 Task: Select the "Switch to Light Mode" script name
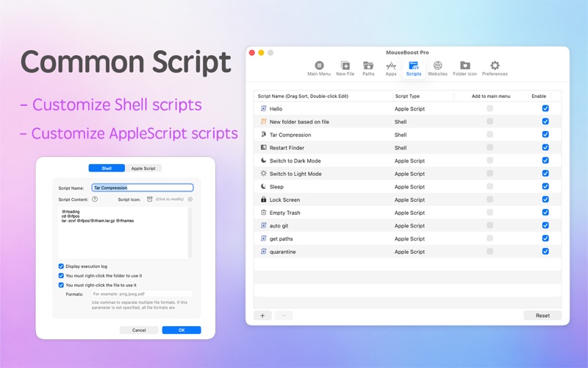click(x=295, y=174)
